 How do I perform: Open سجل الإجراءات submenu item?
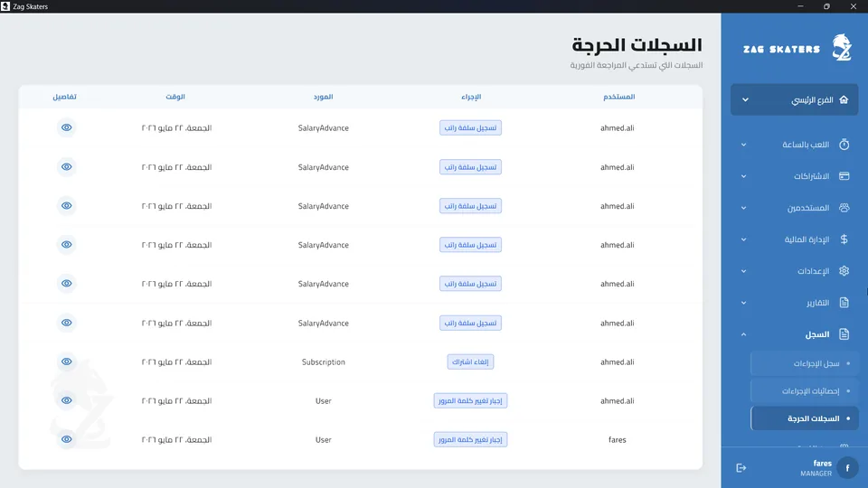805,363
